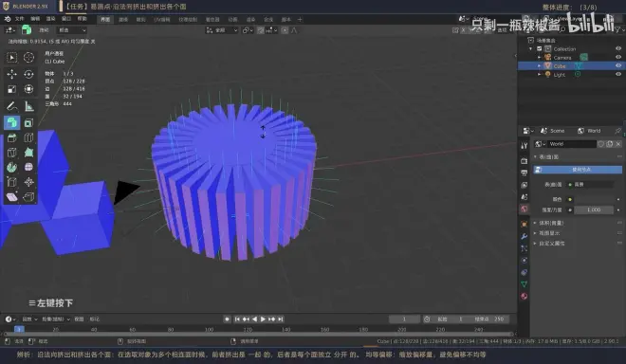This screenshot has height=364, width=626.
Task: Click the 强度/力度 1.000 strength slider
Action: tap(594, 209)
